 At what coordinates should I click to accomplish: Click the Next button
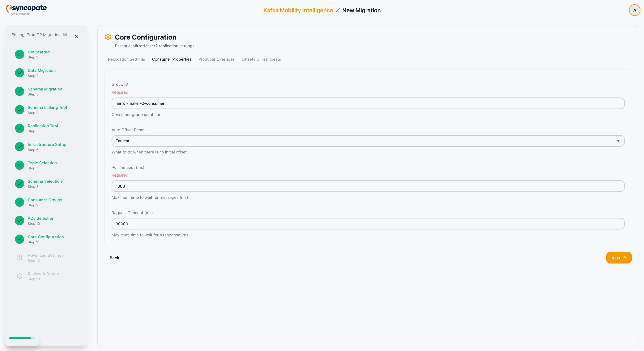click(x=619, y=258)
